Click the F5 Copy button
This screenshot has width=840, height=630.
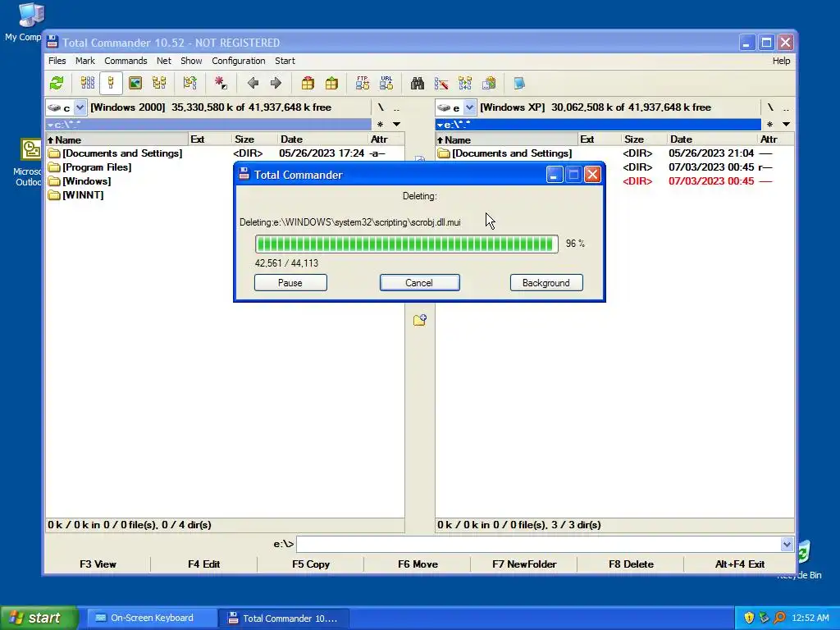(x=311, y=564)
